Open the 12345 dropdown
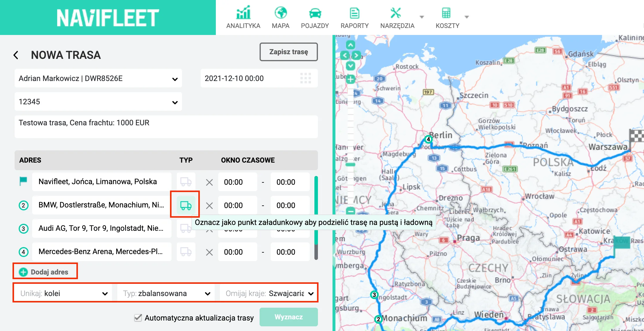The width and height of the screenshot is (644, 331). [98, 102]
